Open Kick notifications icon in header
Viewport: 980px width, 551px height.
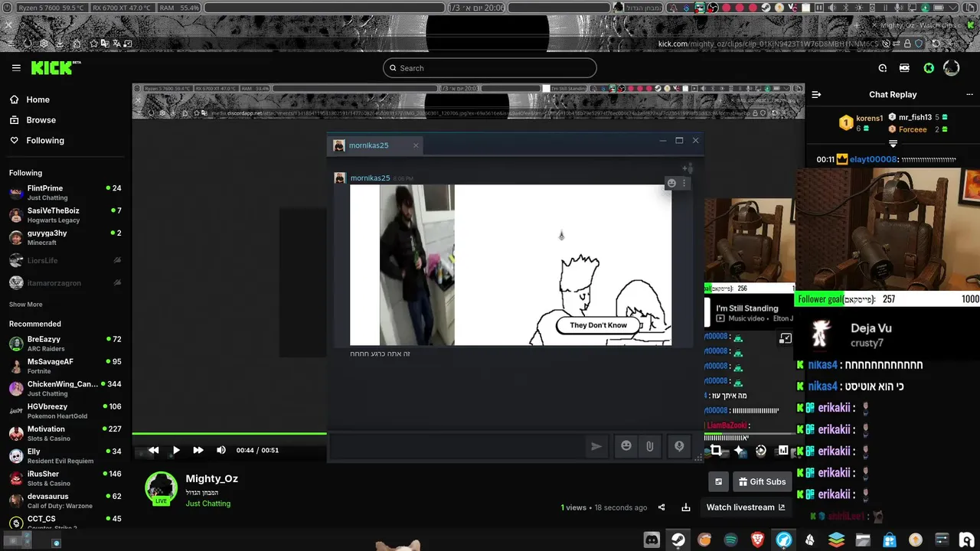pyautogui.click(x=883, y=68)
